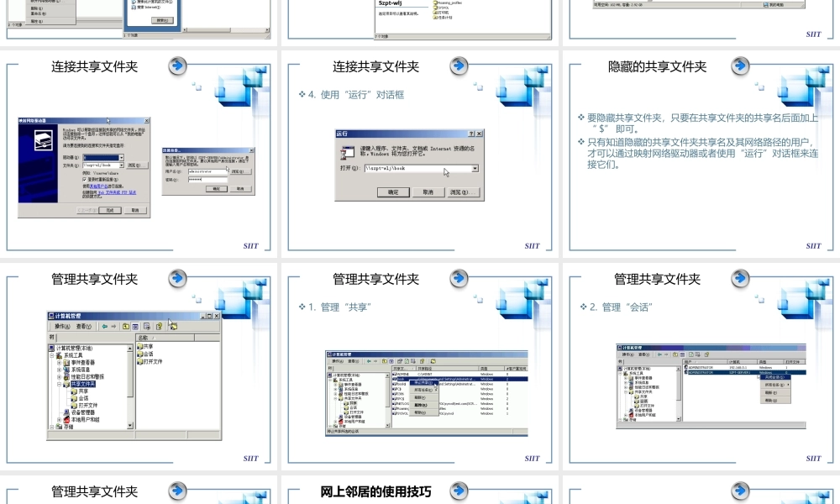Expand the 本地用户和组 tree node
The image size is (840, 504).
click(x=60, y=420)
